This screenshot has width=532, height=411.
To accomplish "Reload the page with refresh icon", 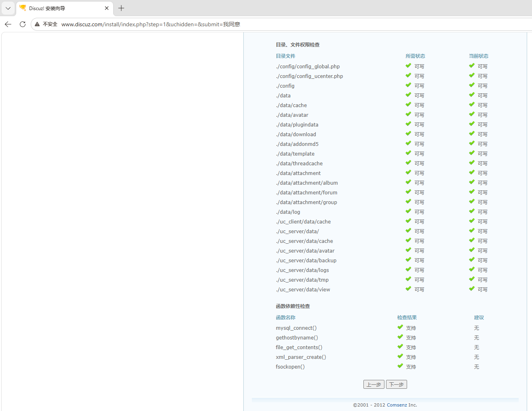I will [x=23, y=24].
